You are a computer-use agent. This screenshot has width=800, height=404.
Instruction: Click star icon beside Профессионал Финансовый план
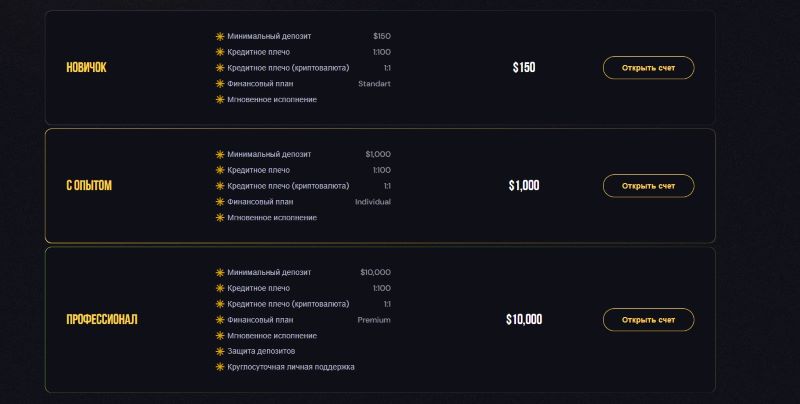pyautogui.click(x=220, y=320)
